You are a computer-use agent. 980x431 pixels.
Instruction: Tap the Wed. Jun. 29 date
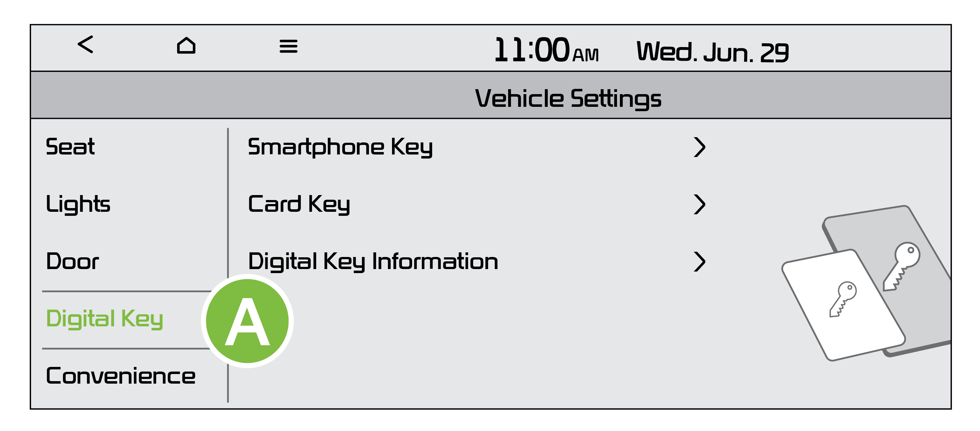click(712, 52)
